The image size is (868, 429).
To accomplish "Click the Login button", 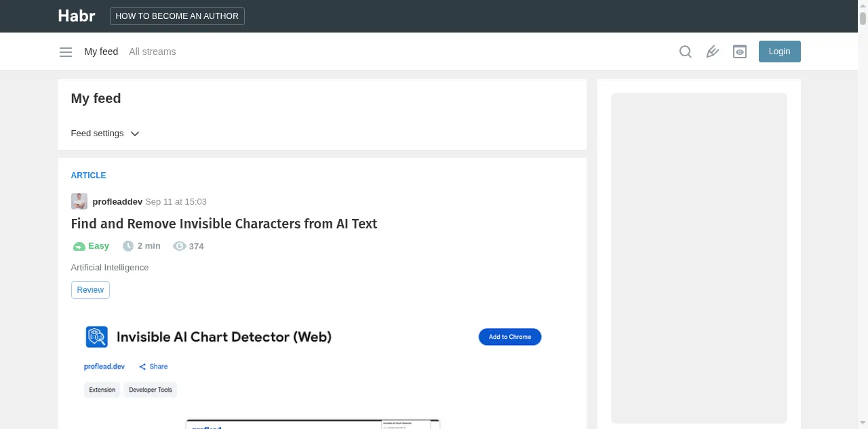I will pyautogui.click(x=780, y=52).
